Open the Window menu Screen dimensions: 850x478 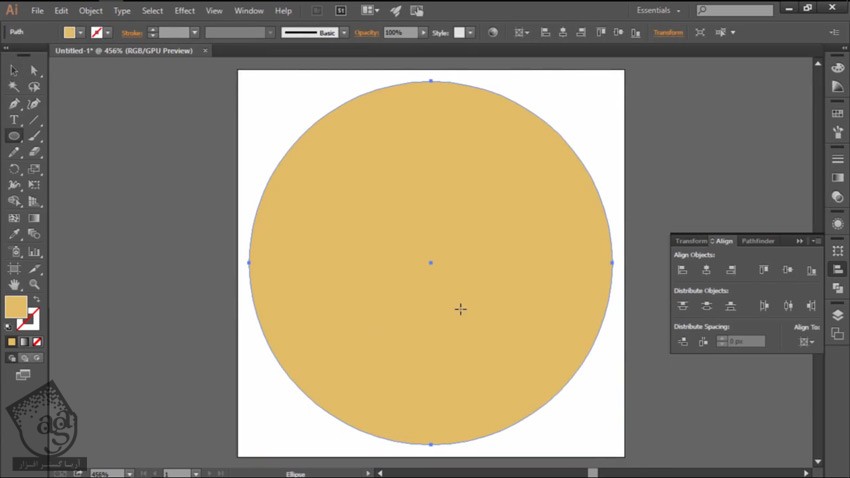pos(249,11)
